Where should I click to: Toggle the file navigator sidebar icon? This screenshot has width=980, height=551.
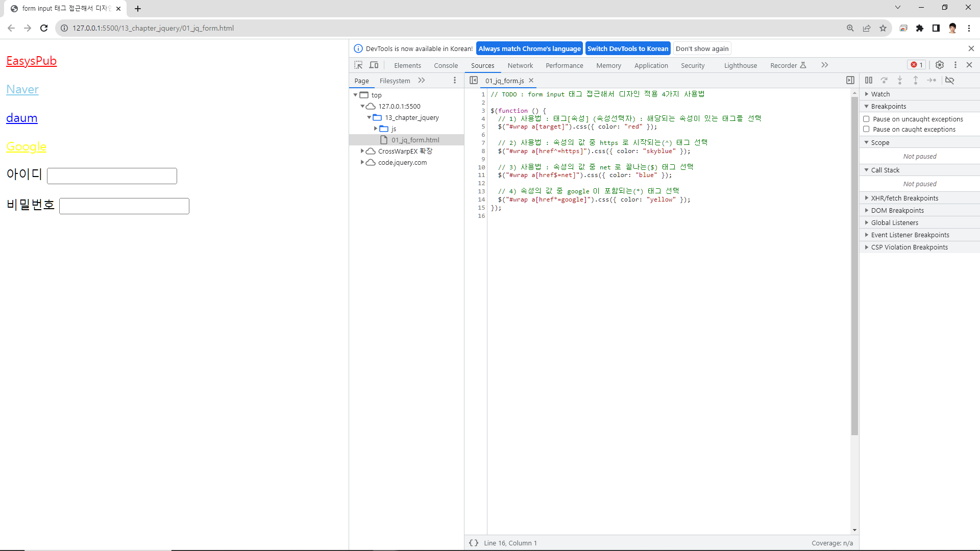pos(474,80)
